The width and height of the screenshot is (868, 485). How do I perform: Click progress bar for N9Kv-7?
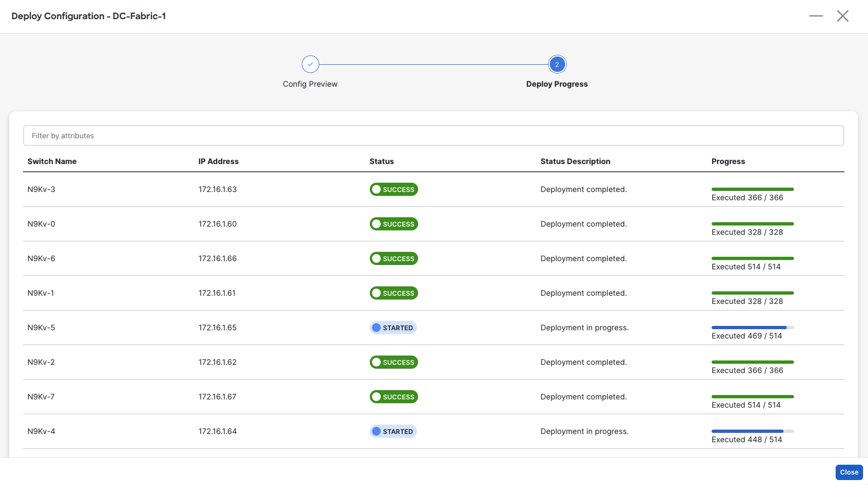click(x=753, y=397)
